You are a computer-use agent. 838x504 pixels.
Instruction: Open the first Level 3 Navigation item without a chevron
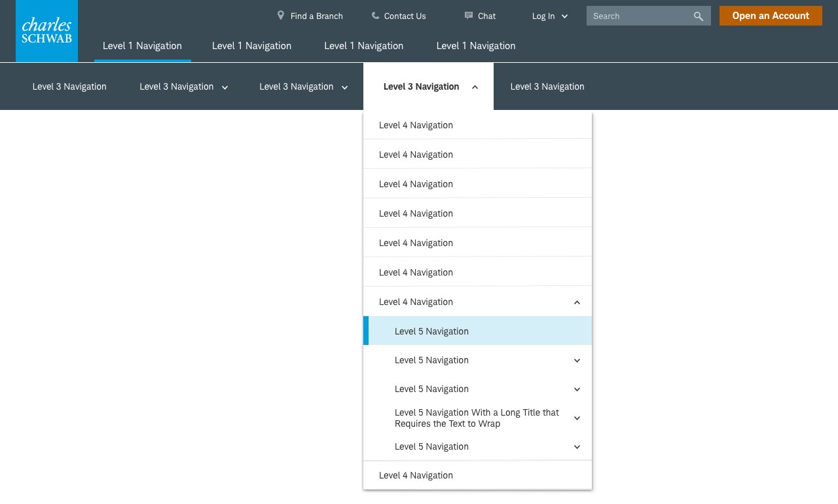click(x=69, y=86)
